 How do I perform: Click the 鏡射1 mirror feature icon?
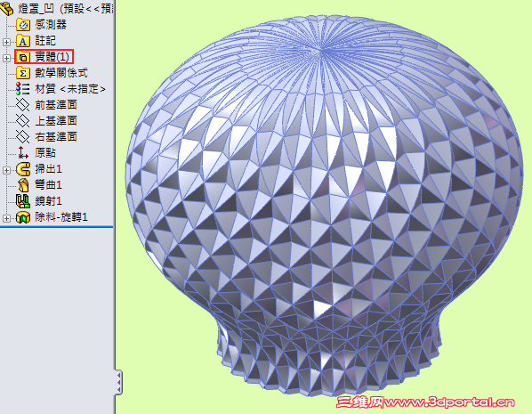23,201
